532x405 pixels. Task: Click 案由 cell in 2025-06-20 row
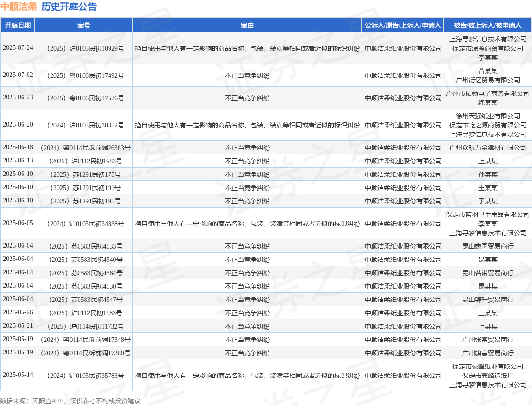pyautogui.click(x=247, y=125)
